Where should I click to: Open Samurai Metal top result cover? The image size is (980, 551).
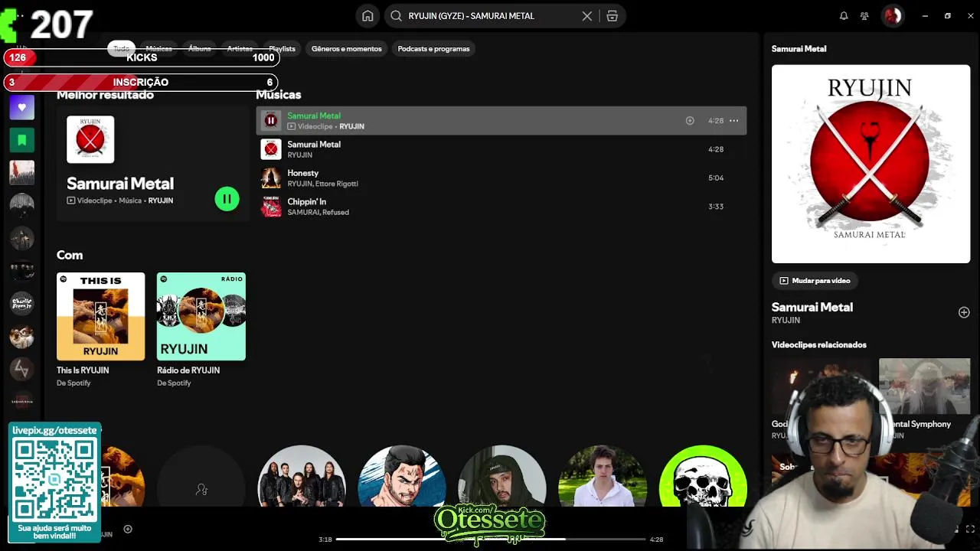pyautogui.click(x=90, y=139)
